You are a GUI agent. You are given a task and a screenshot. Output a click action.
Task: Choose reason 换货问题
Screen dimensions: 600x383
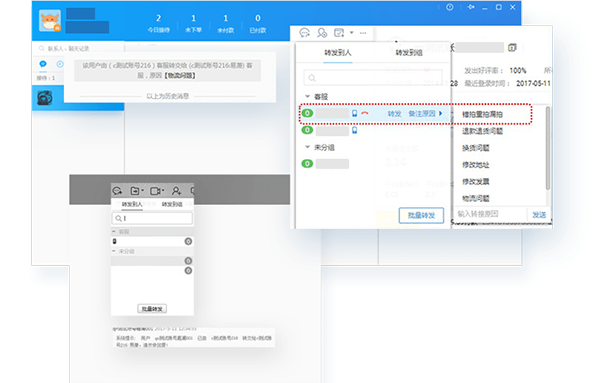pyautogui.click(x=476, y=148)
